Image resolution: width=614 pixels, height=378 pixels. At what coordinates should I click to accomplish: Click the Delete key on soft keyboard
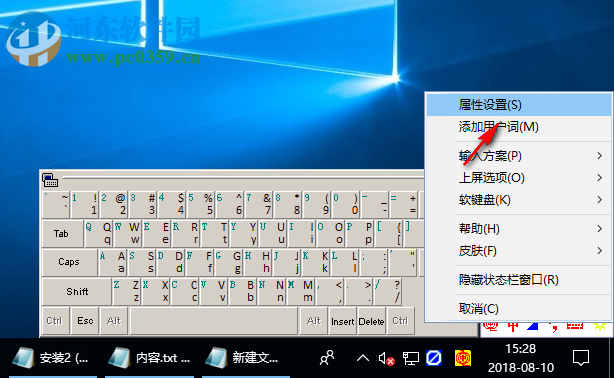pos(371,321)
